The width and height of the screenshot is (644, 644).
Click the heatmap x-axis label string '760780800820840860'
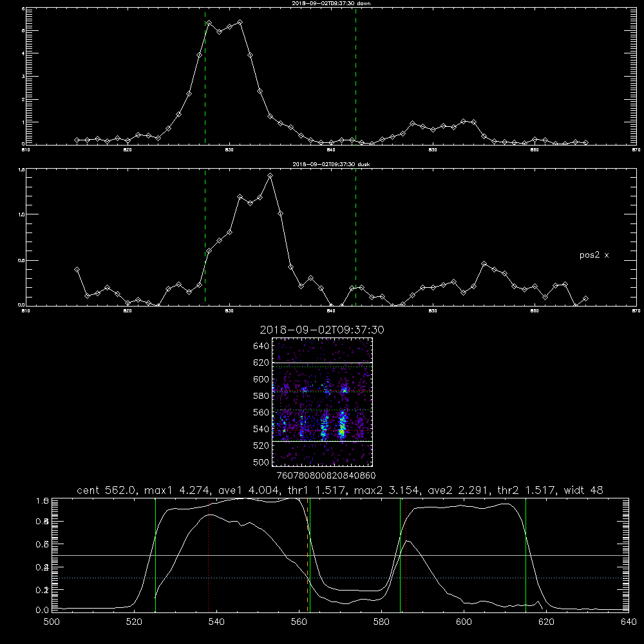click(326, 476)
